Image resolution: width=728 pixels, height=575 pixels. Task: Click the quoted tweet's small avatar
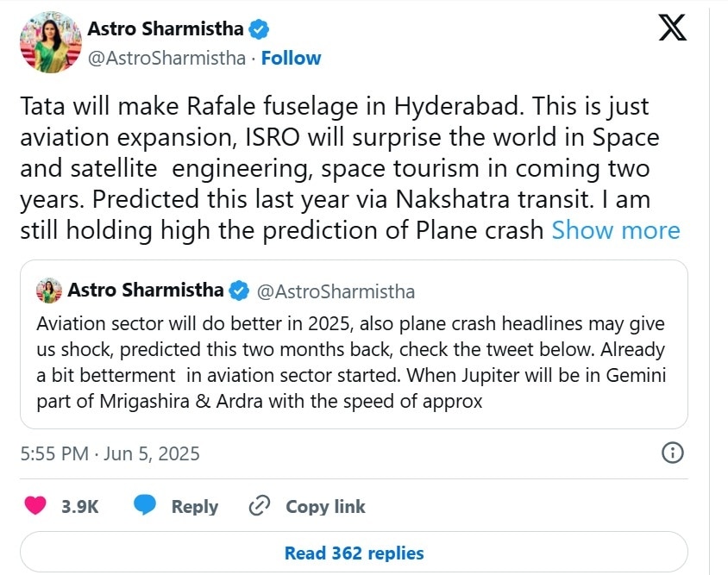click(48, 291)
